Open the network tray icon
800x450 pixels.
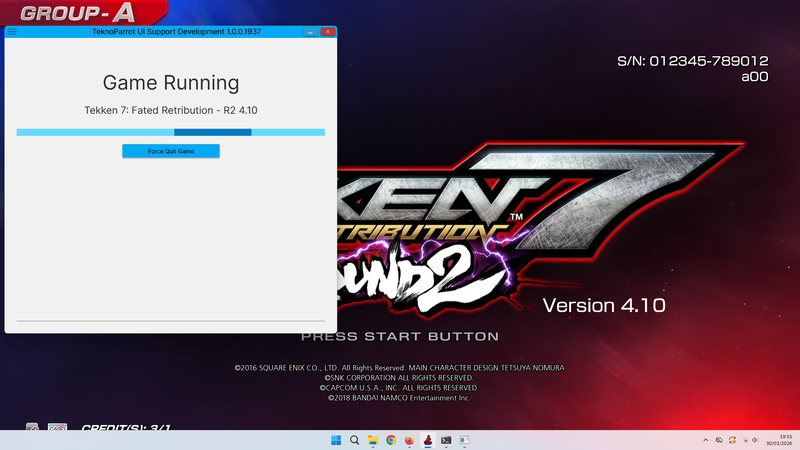745,440
